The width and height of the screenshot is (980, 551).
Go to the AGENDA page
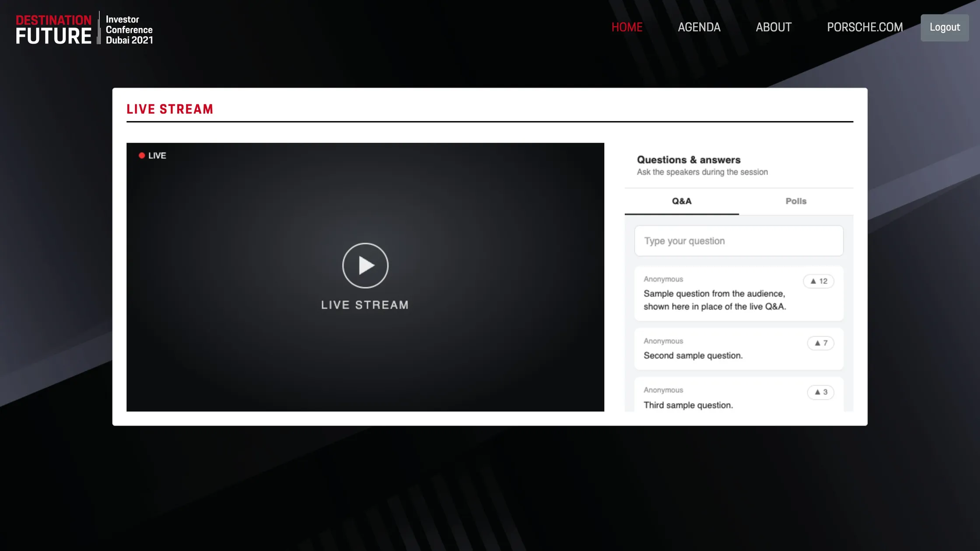(x=699, y=27)
